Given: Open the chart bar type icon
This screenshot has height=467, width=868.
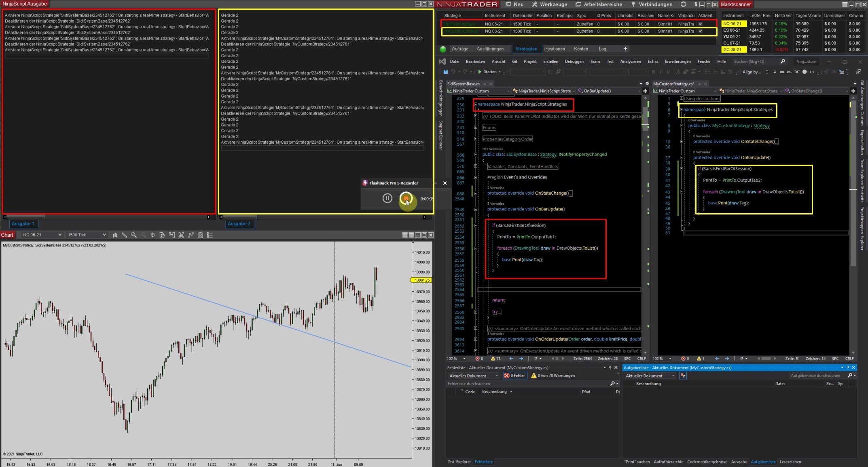Looking at the screenshot, I should point(115,235).
